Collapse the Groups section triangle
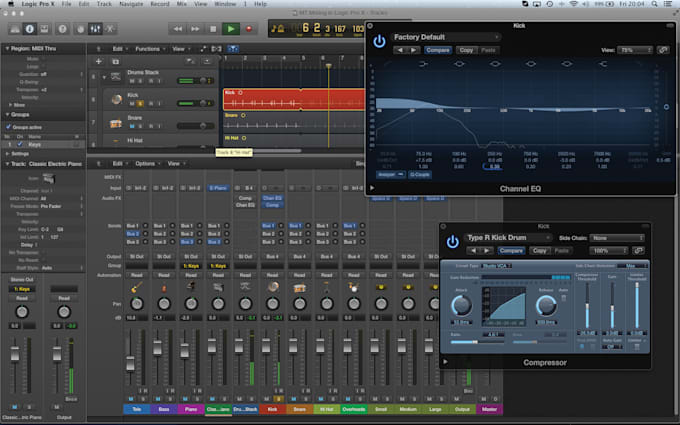 (x=7, y=114)
